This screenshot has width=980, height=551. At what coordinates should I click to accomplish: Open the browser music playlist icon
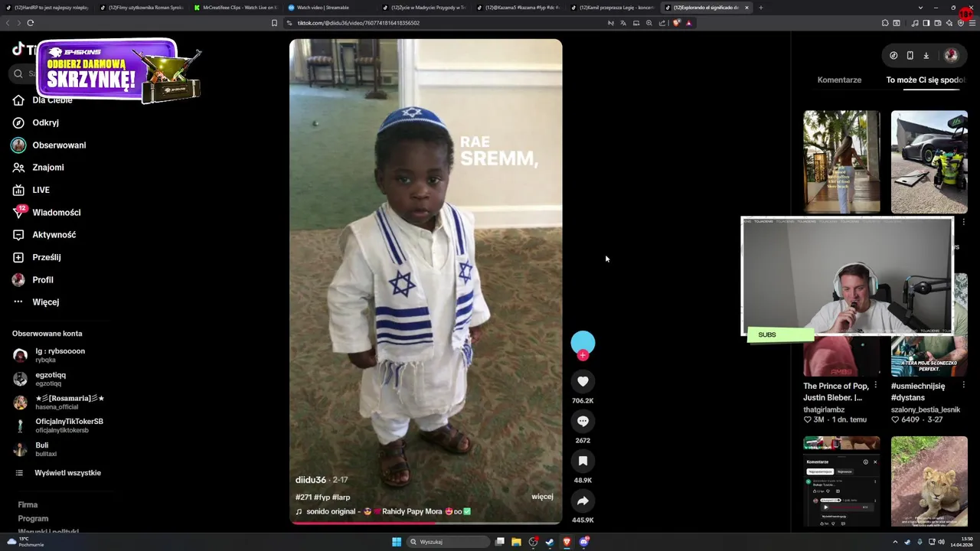pos(914,23)
